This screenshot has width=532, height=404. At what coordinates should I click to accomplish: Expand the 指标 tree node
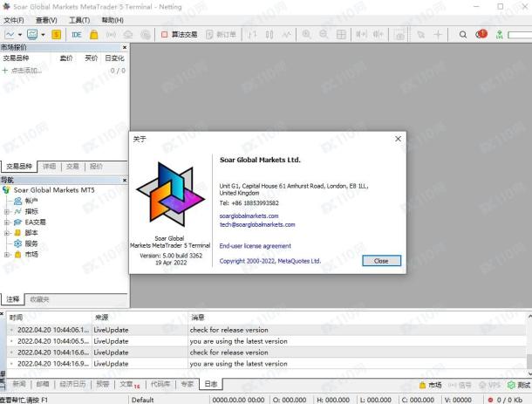tap(6, 212)
